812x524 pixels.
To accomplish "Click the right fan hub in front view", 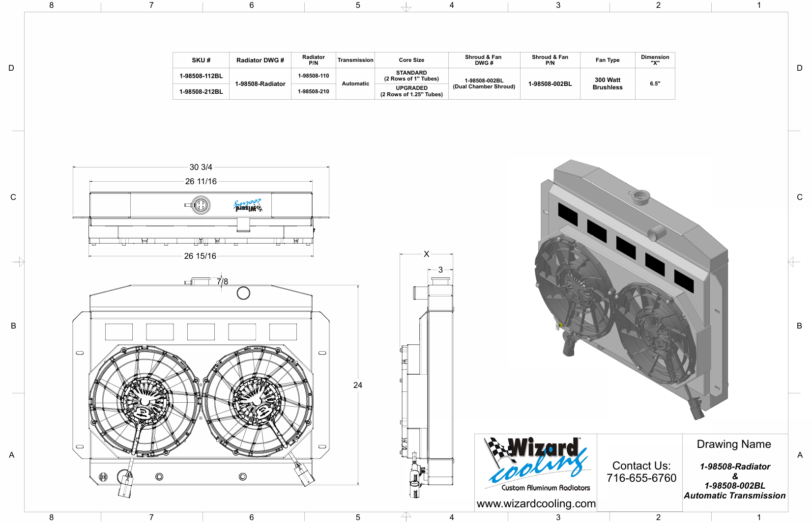I will [257, 401].
